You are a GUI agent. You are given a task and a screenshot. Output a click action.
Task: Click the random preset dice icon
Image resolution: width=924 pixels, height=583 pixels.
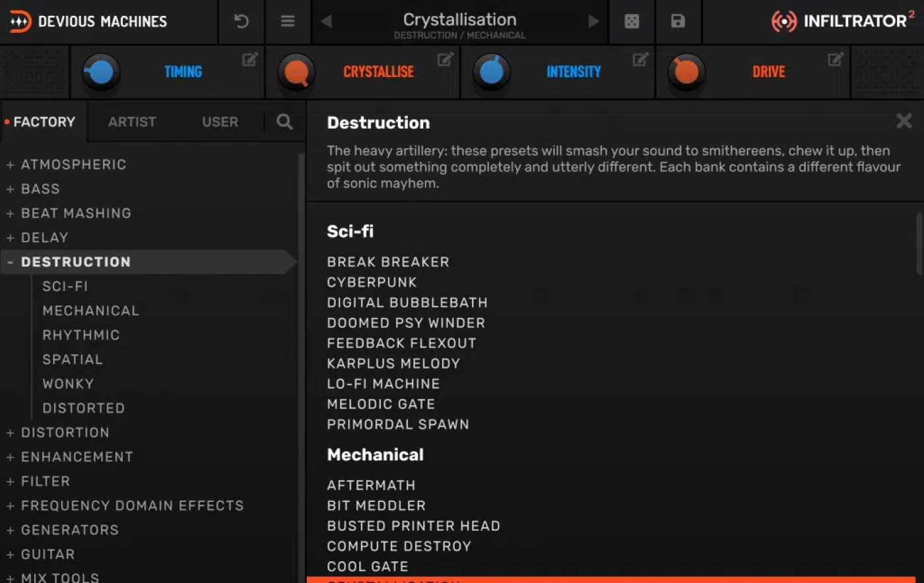[x=632, y=21]
